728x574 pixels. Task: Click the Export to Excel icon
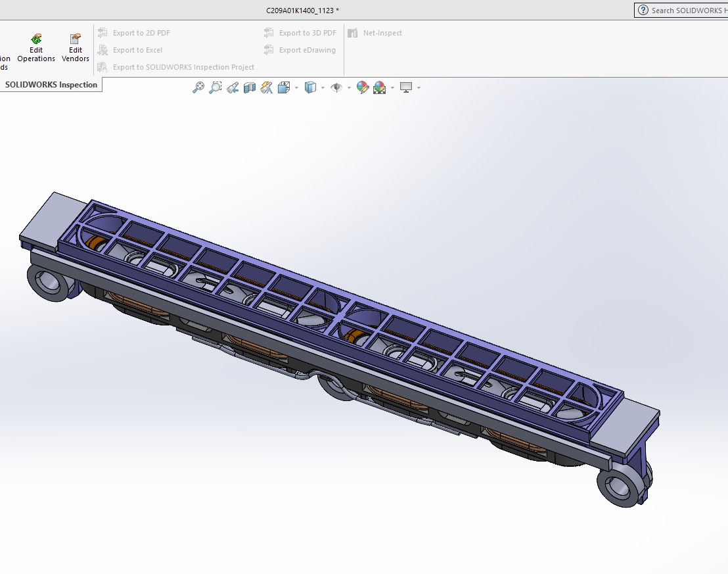click(102, 50)
